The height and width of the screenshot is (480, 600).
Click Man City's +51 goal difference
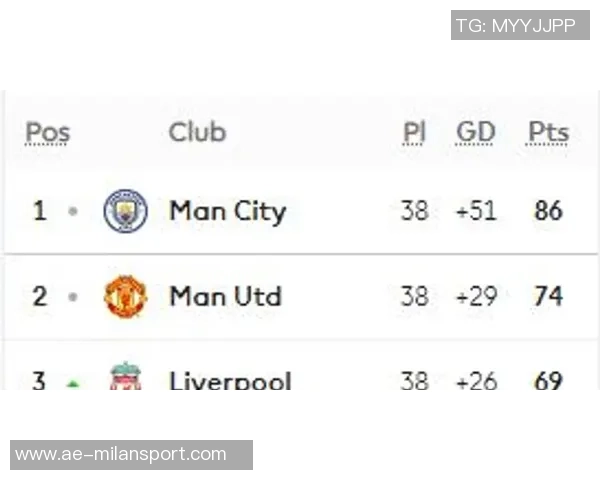point(476,211)
